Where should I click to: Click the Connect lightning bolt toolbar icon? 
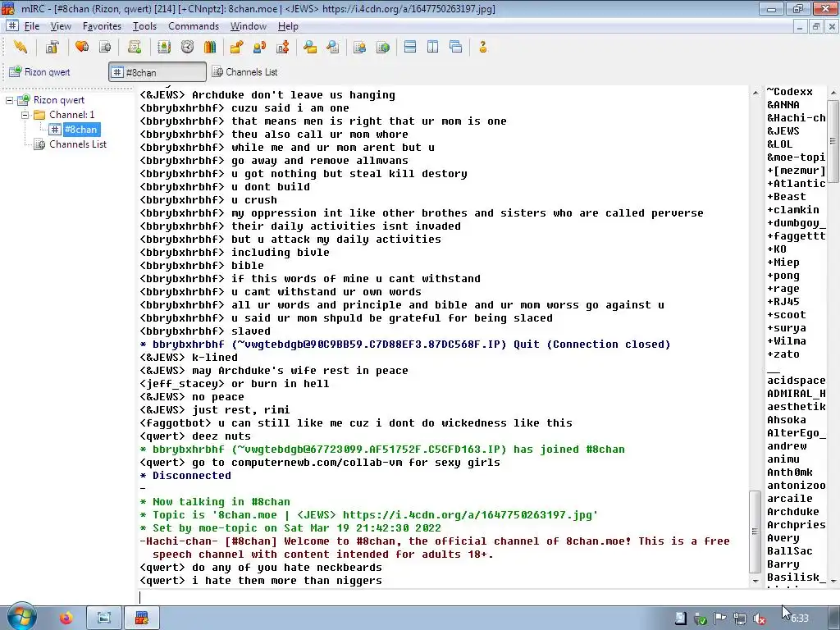21,47
